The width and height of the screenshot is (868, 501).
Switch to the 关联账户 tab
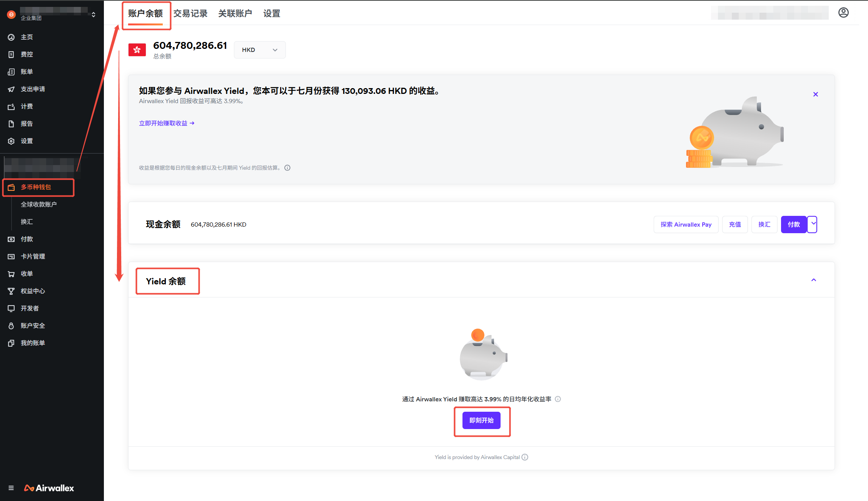235,14
